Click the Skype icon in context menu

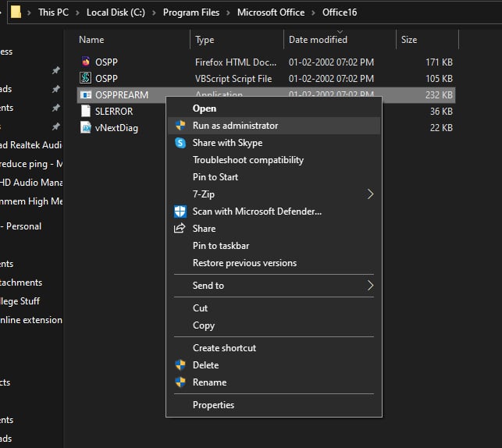180,143
